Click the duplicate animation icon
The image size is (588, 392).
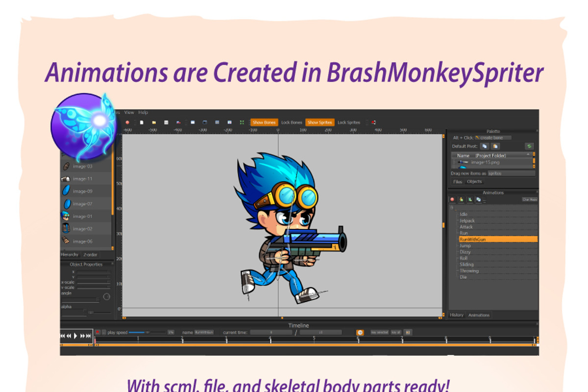pyautogui.click(x=478, y=199)
